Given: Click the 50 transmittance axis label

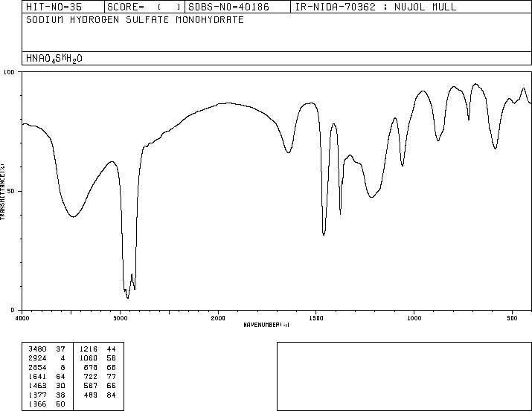Looking at the screenshot, I should [x=11, y=191].
